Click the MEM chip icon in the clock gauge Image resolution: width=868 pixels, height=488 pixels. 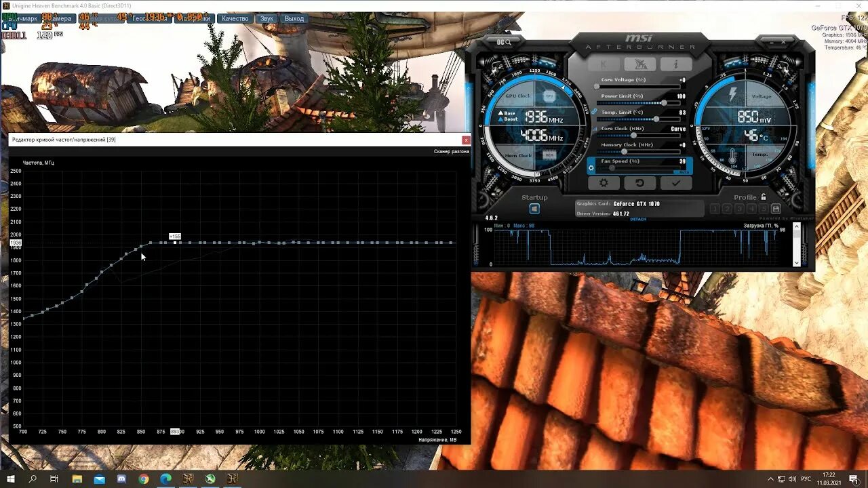pyautogui.click(x=549, y=155)
